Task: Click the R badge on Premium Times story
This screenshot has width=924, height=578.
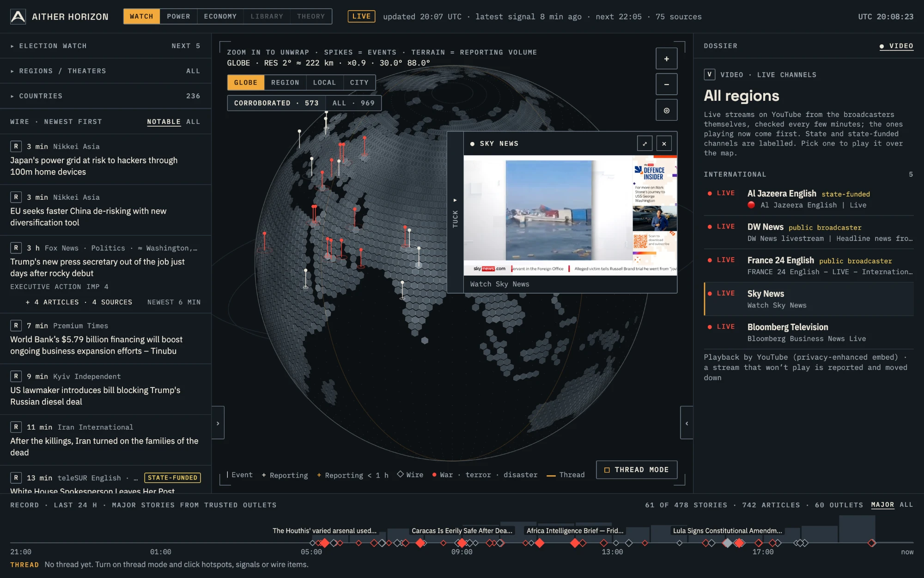Action: point(16,326)
